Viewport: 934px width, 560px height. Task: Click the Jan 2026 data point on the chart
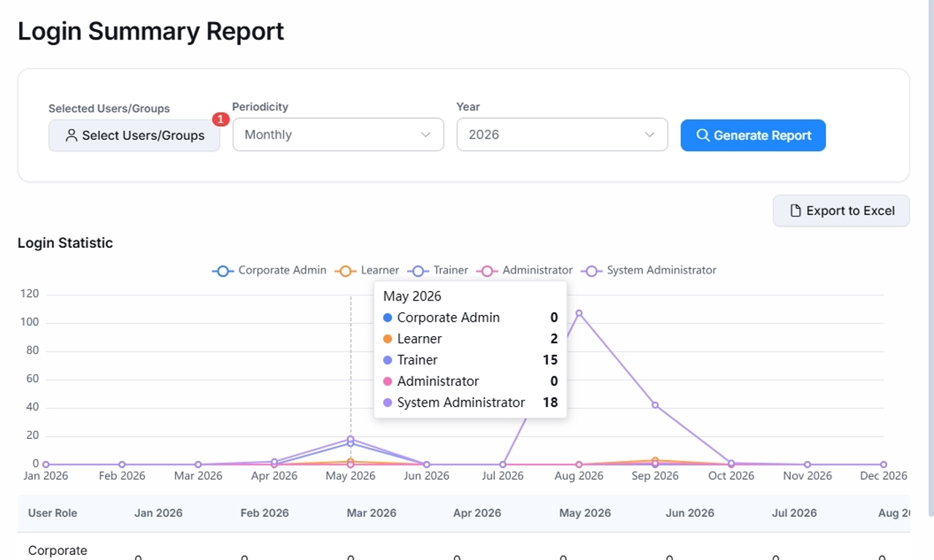[46, 464]
